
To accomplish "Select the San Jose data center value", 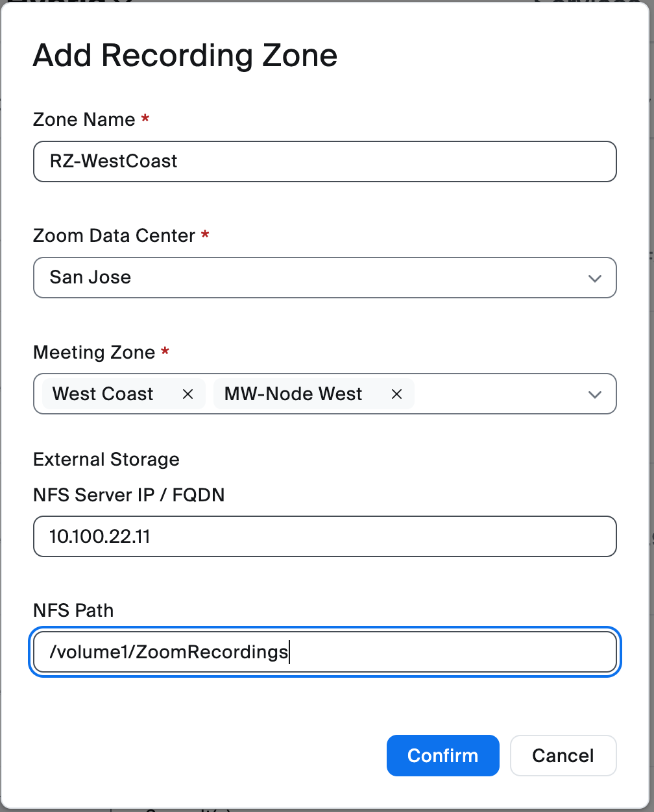I will pyautogui.click(x=91, y=278).
